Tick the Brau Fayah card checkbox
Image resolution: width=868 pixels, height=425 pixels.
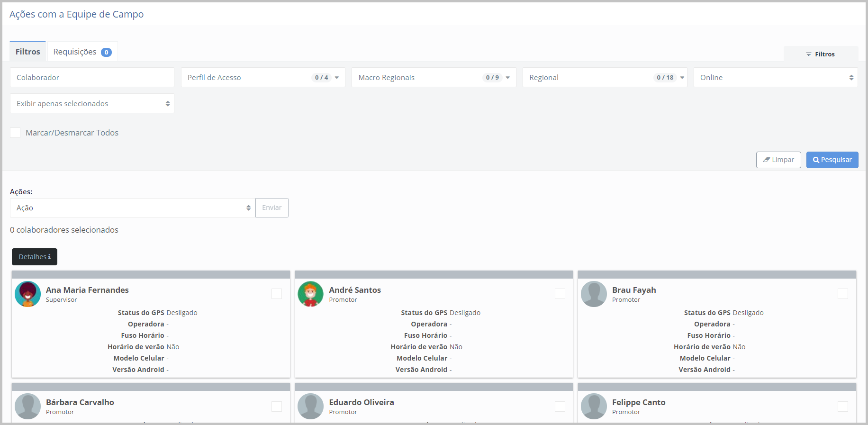click(842, 294)
